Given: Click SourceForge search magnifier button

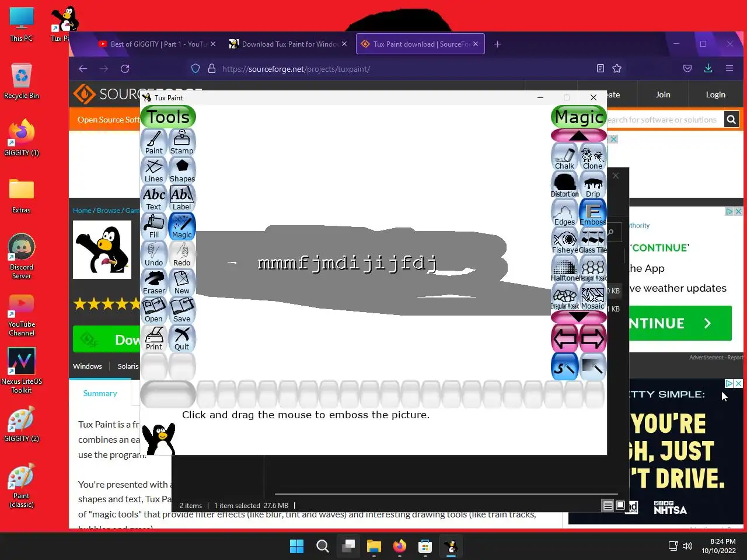Looking at the screenshot, I should click(731, 120).
